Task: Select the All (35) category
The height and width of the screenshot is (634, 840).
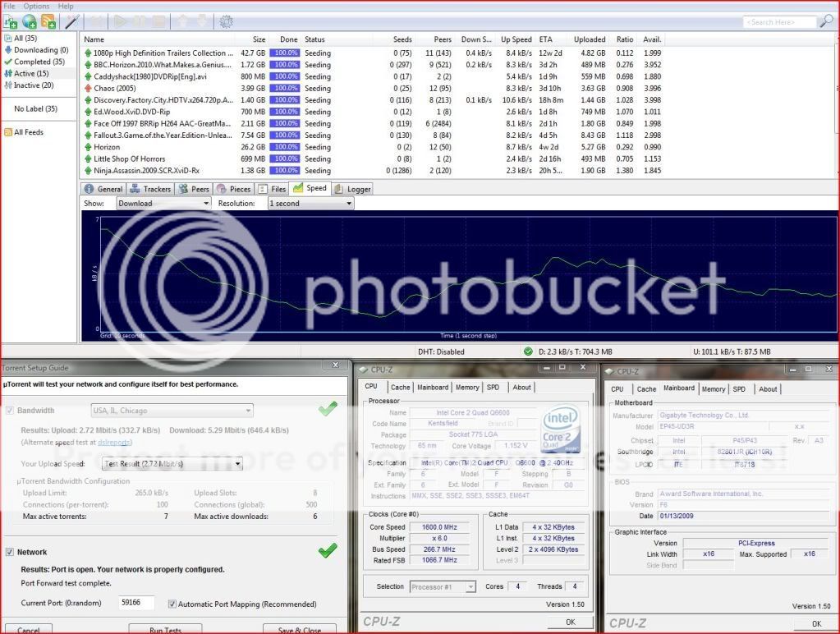Action: click(x=25, y=38)
